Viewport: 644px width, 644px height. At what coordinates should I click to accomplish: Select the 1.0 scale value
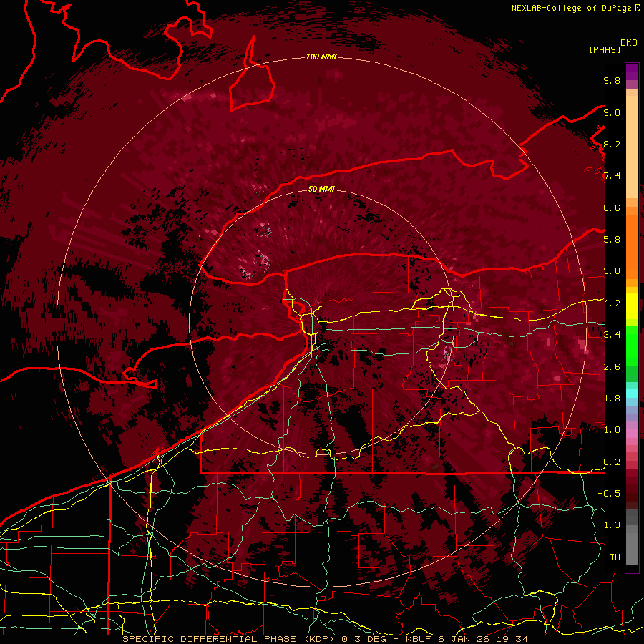coord(612,430)
